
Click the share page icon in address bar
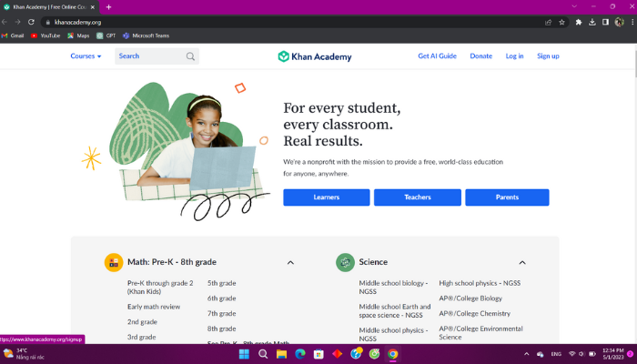[x=548, y=23]
